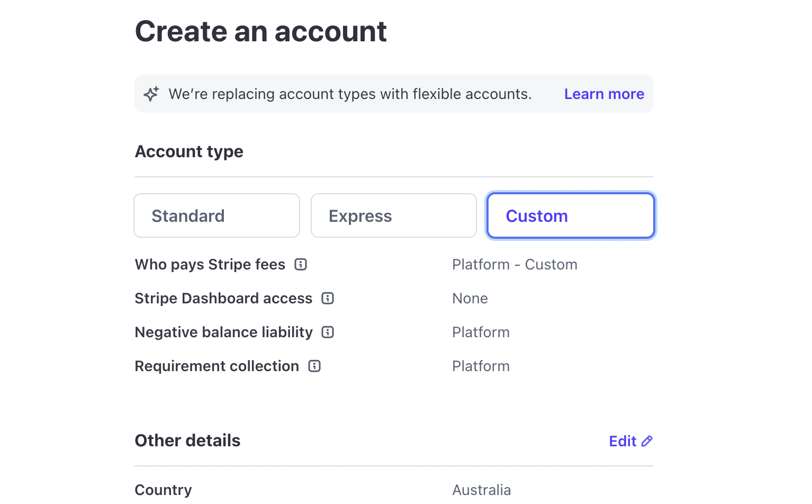This screenshot has width=812, height=504.
Task: Click the banner text about flexible accounts
Action: 350,94
